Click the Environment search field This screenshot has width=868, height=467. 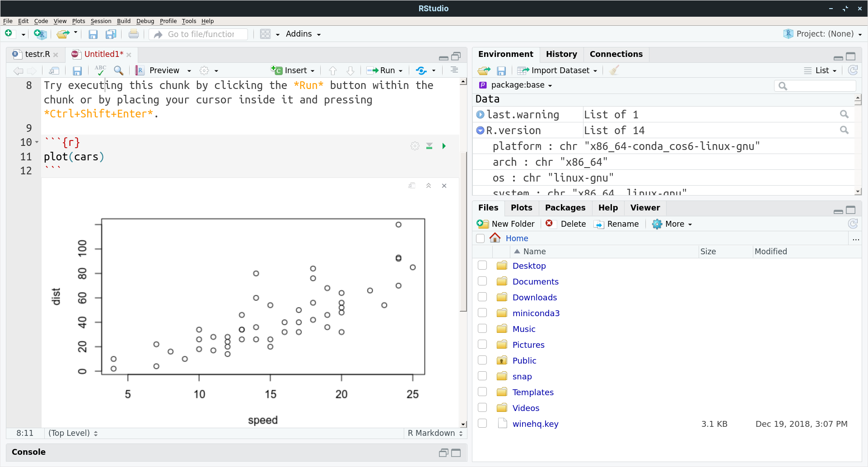point(815,85)
